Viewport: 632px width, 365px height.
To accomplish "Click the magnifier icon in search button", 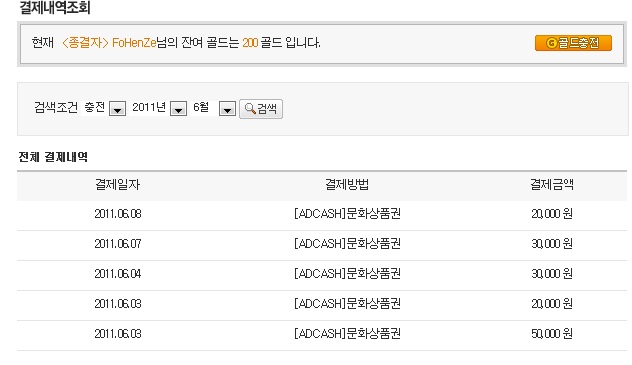I will pyautogui.click(x=250, y=109).
